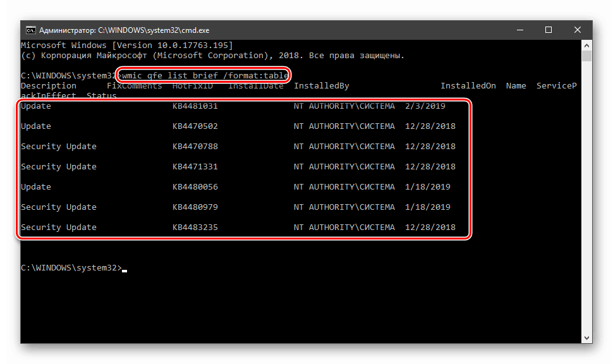Click the scrollbar up arrow

(586, 45)
